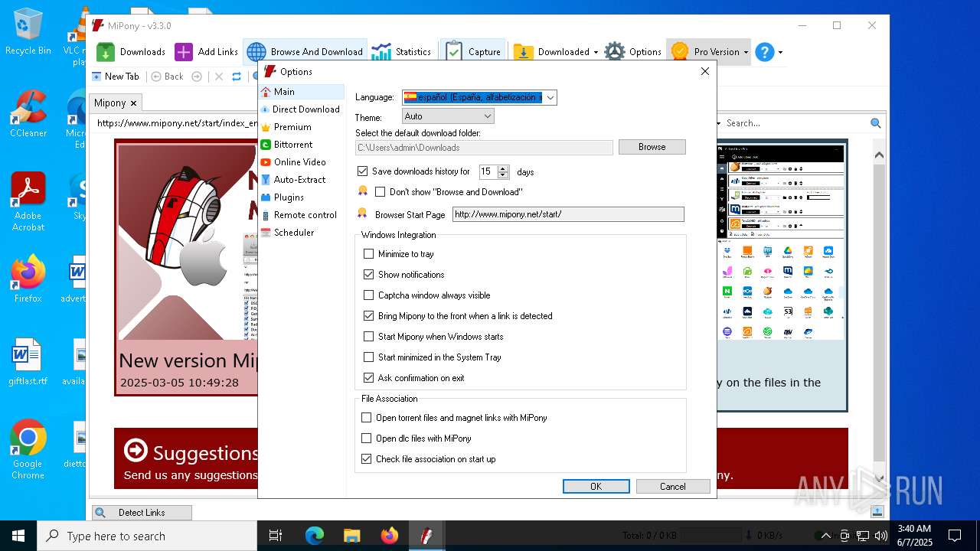Open the Plugins options category
This screenshot has width=980, height=551.
pyautogui.click(x=302, y=197)
